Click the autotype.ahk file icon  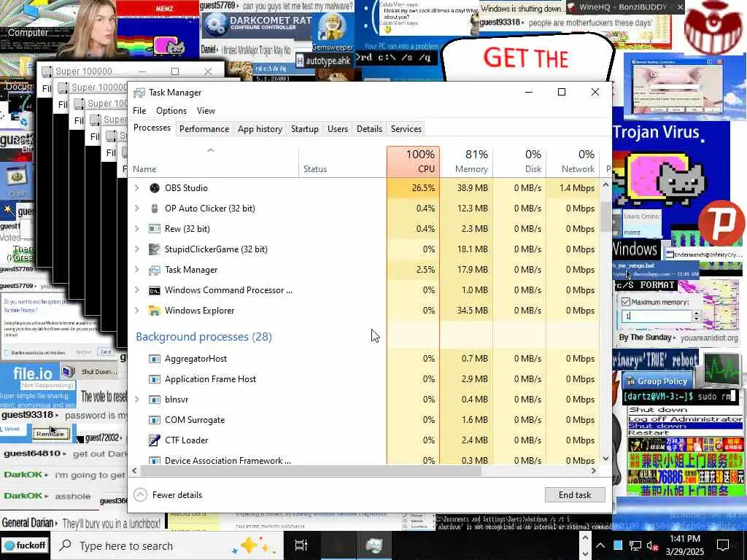pos(300,61)
